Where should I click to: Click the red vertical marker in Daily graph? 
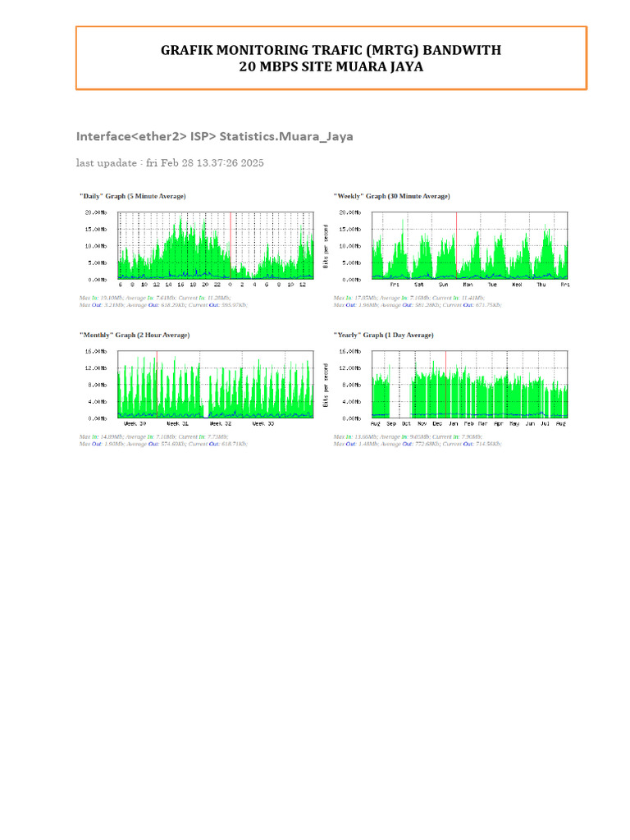[x=231, y=245]
